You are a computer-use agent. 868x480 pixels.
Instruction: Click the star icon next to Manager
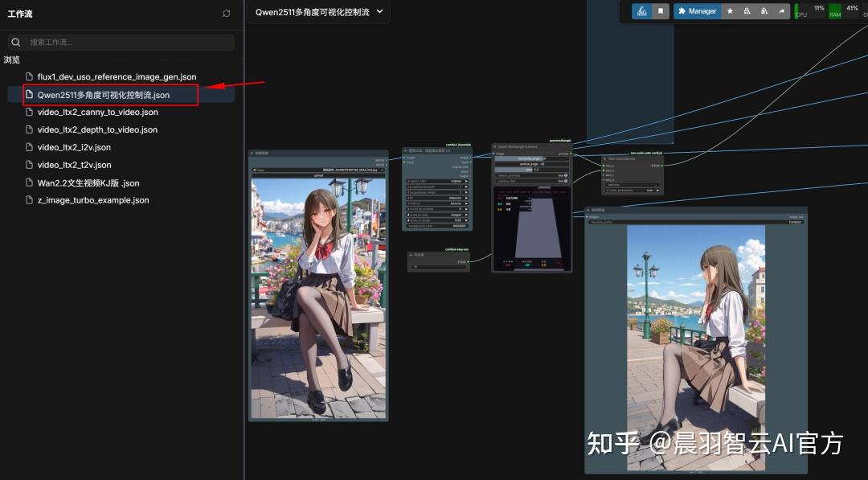click(730, 11)
